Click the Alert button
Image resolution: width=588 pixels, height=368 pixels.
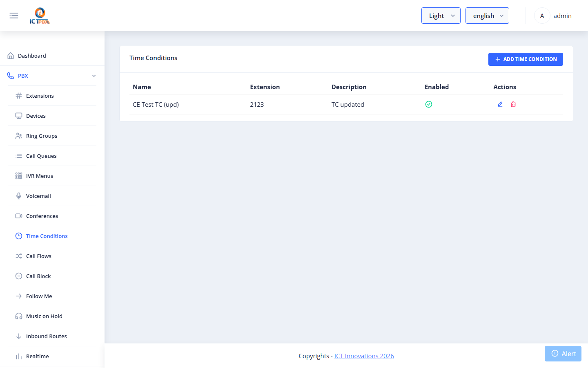coord(563,354)
